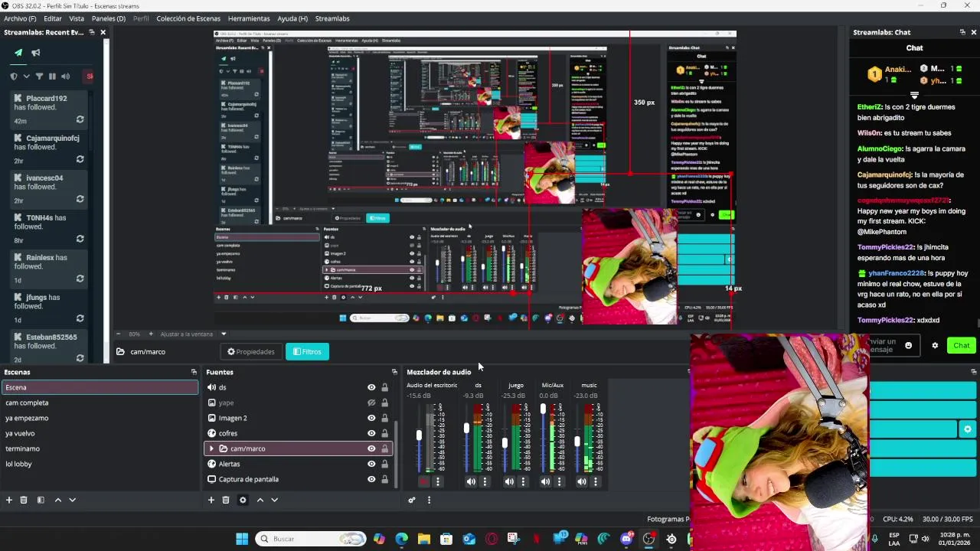The width and height of the screenshot is (980, 551).
Task: Mute the ds audio channel
Action: point(471,481)
